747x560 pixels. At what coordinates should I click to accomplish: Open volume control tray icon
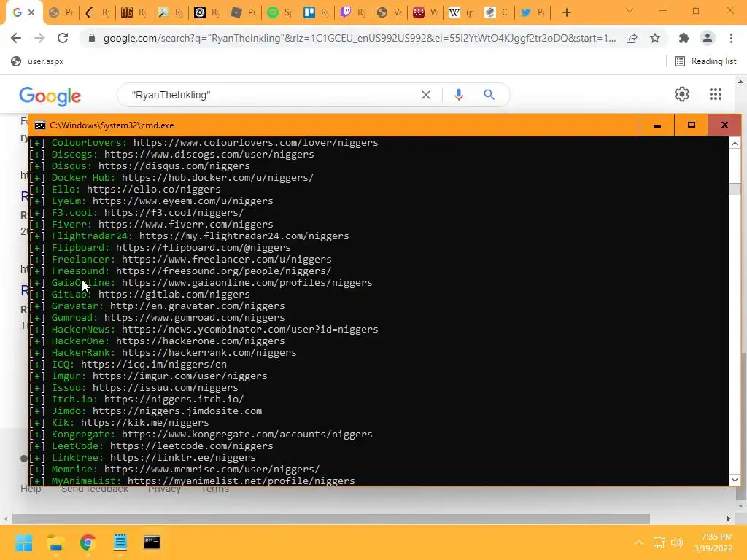(x=677, y=542)
